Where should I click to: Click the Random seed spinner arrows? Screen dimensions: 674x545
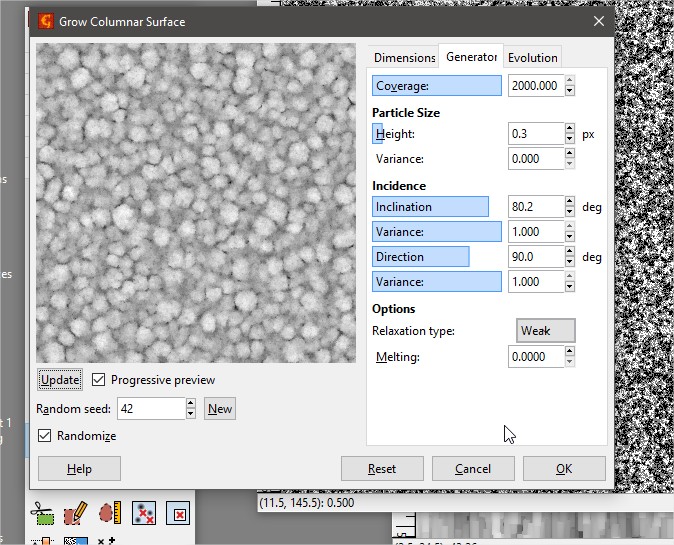190,408
